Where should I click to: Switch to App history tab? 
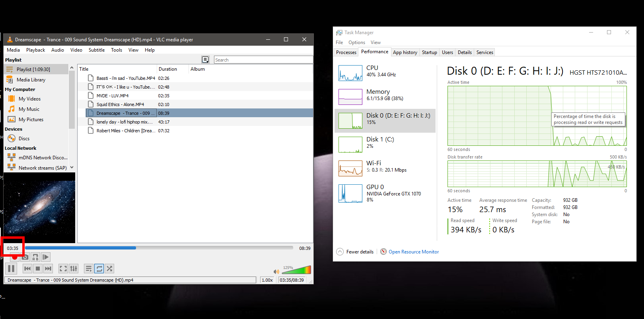coord(405,52)
